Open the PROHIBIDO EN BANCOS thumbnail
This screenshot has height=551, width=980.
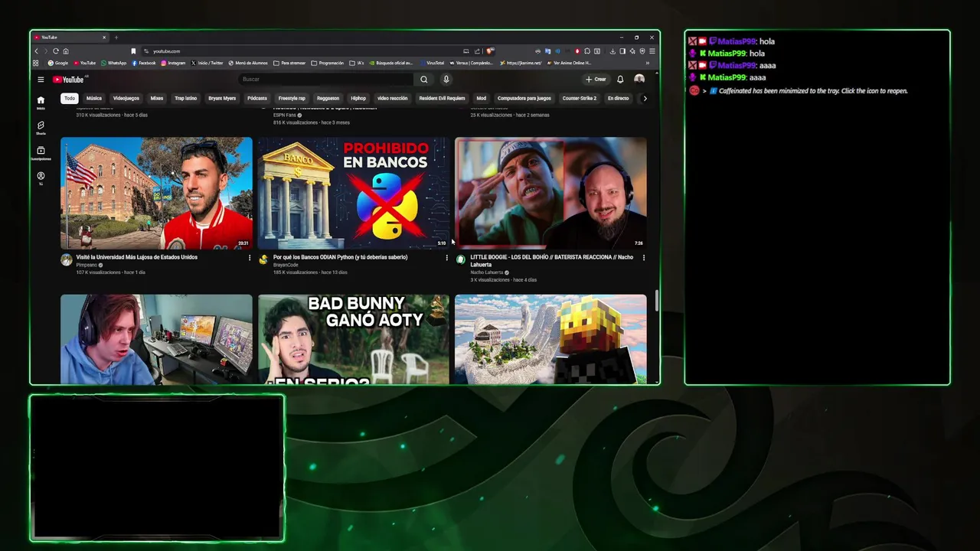[354, 193]
